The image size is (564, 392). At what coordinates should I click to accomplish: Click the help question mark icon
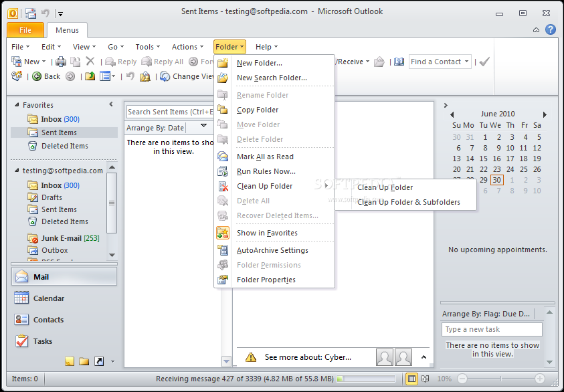(551, 29)
